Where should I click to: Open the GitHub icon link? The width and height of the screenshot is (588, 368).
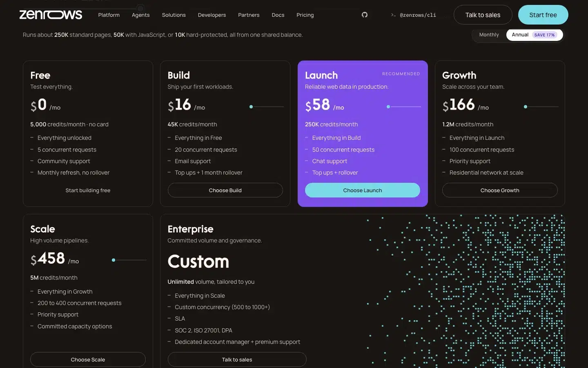[365, 15]
